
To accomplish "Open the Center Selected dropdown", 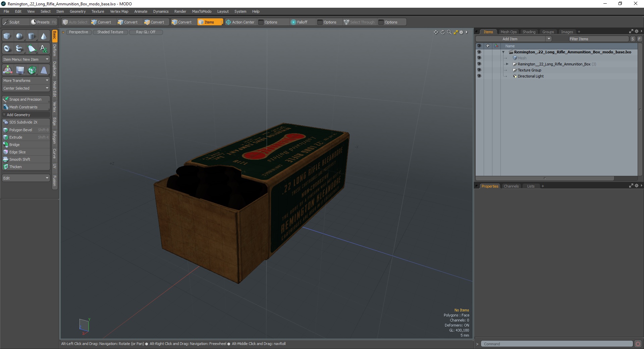I will 26,88.
